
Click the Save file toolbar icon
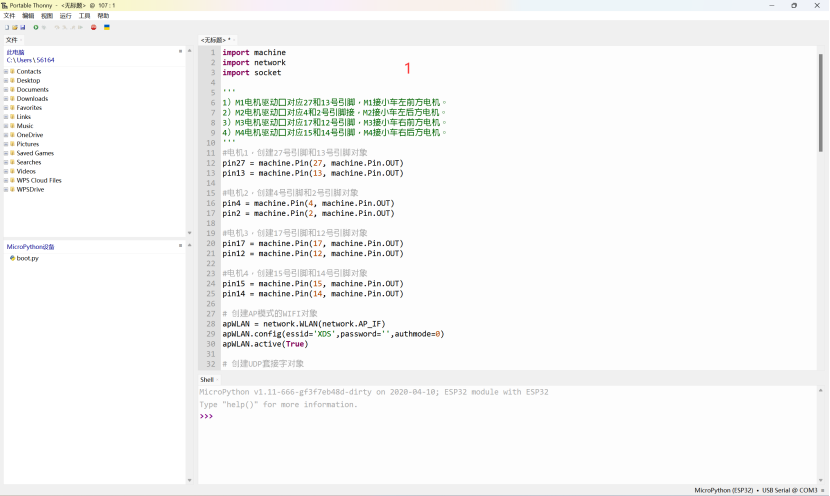tap(23, 28)
